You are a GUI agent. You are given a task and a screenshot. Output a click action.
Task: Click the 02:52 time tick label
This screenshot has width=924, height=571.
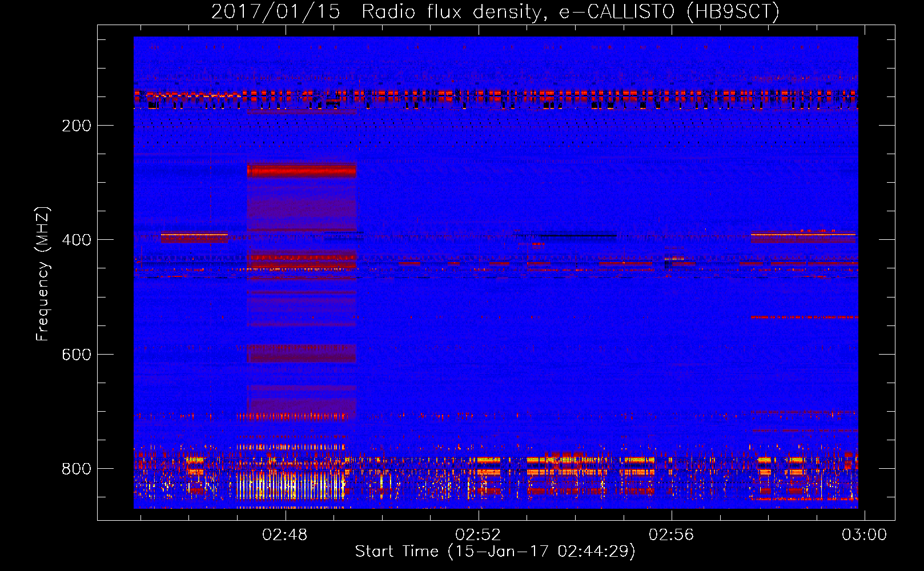(x=478, y=535)
